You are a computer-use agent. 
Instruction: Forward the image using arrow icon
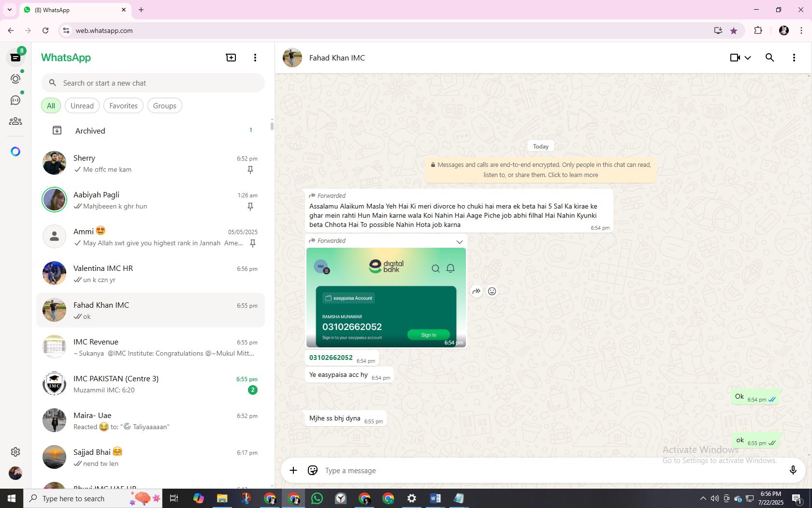[477, 291]
